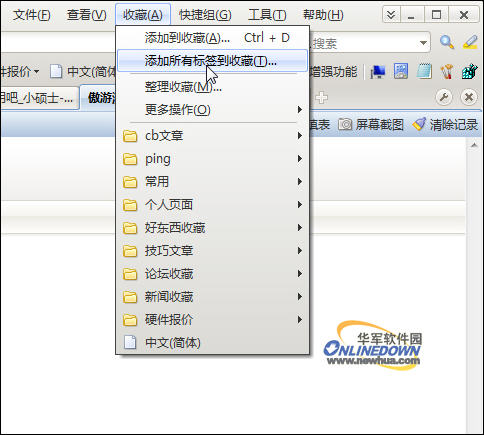Select 添加所有标签到收藏(T) menu entry

coord(212,61)
